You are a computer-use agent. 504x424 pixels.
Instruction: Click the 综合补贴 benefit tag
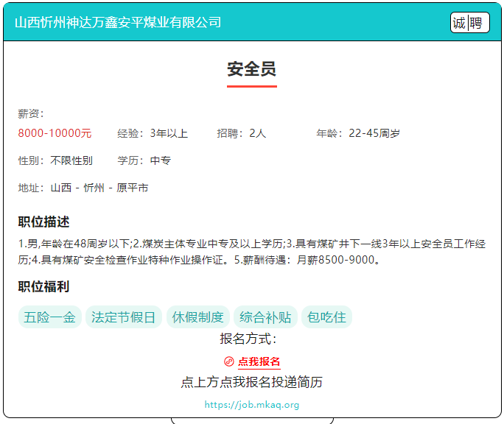(x=265, y=317)
